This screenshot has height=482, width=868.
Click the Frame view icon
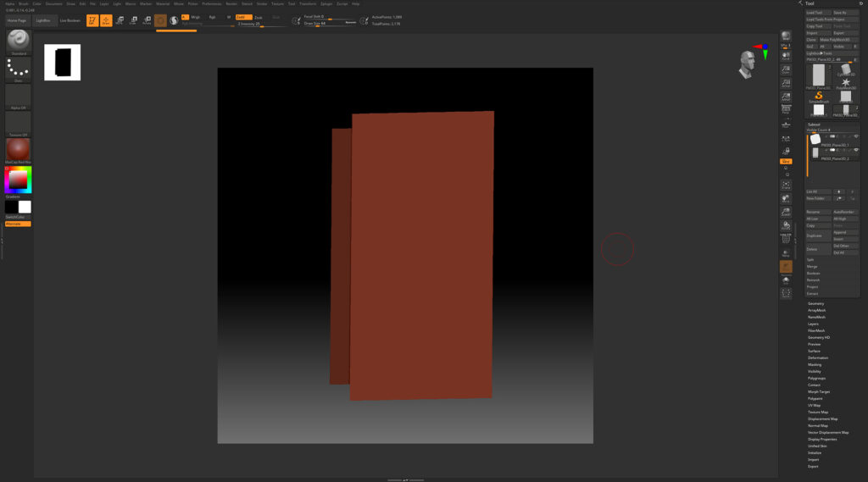point(786,186)
